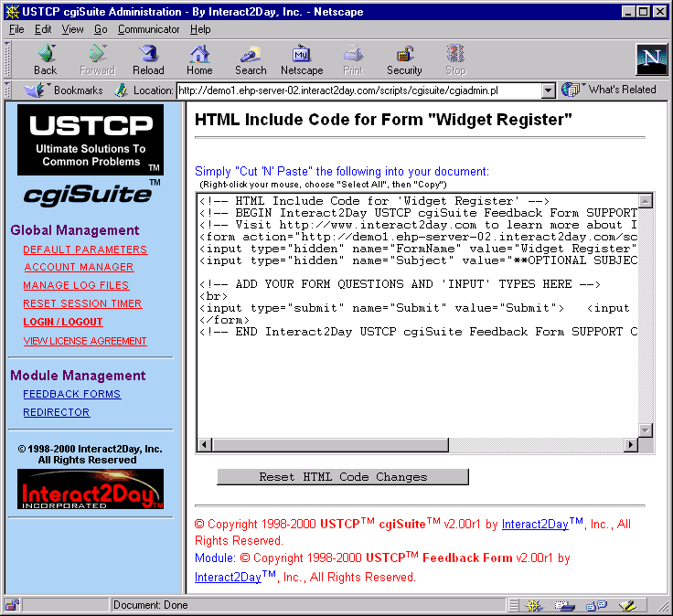Open REDIRECTOR module link
The image size is (673, 616).
pos(56,412)
